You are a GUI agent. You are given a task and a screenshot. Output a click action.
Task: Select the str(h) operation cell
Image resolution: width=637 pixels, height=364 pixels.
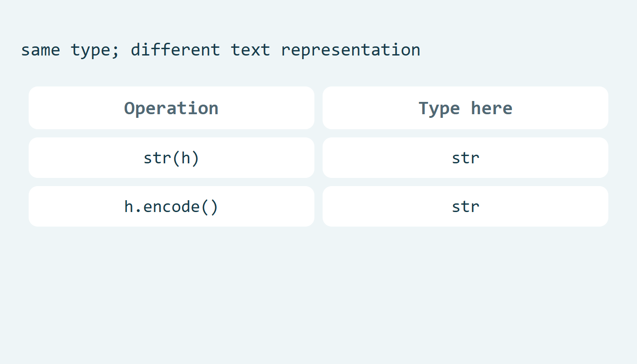(172, 158)
